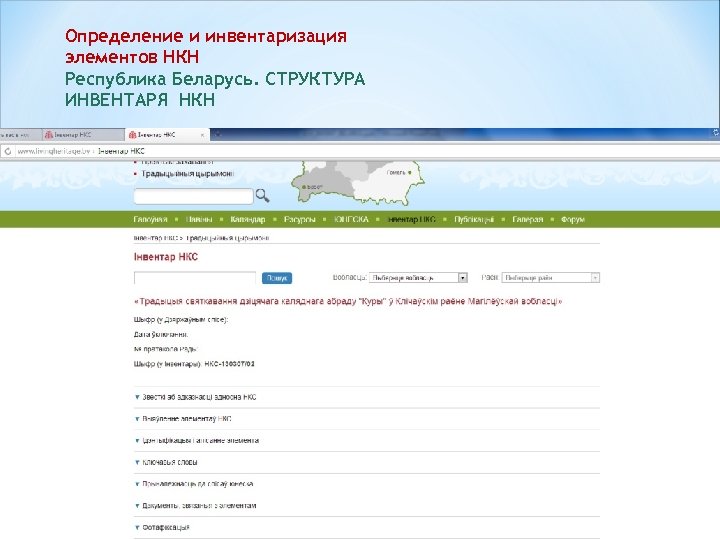The image size is (720, 540).
Task: Click the Інвентар НКС page heading
Action: pyautogui.click(x=166, y=257)
